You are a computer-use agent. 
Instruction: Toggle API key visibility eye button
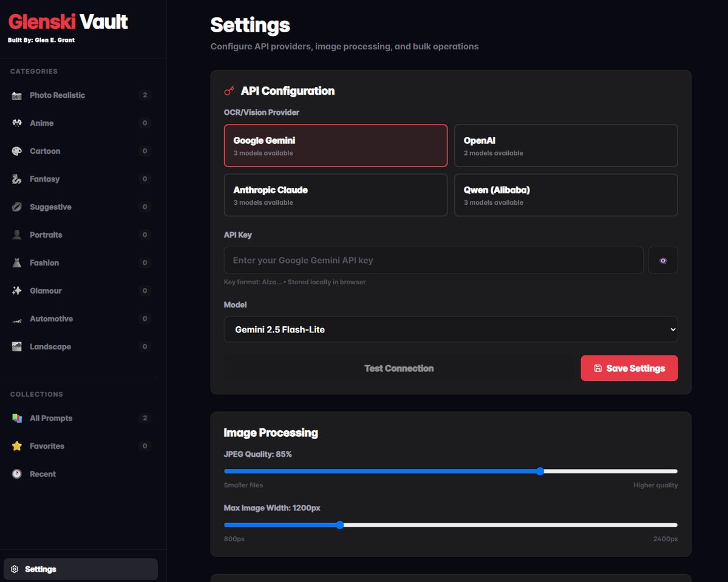point(662,260)
